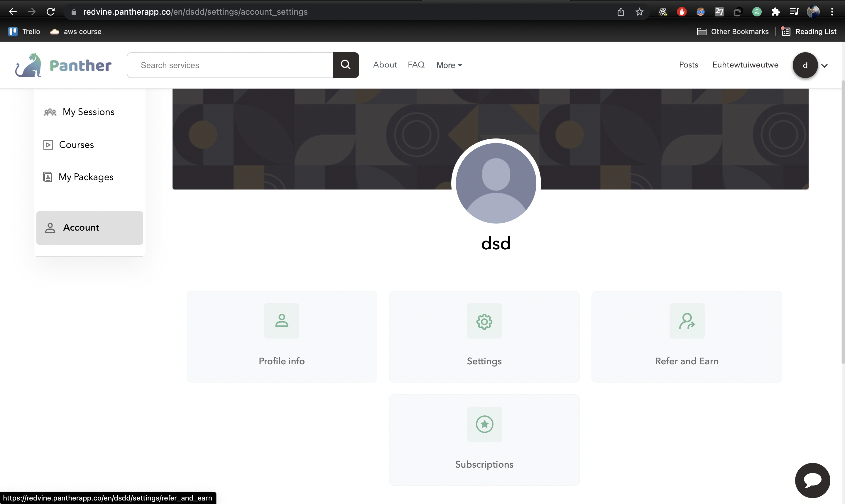
Task: Open the Euhtewtuiweutwe link
Action: (x=745, y=65)
